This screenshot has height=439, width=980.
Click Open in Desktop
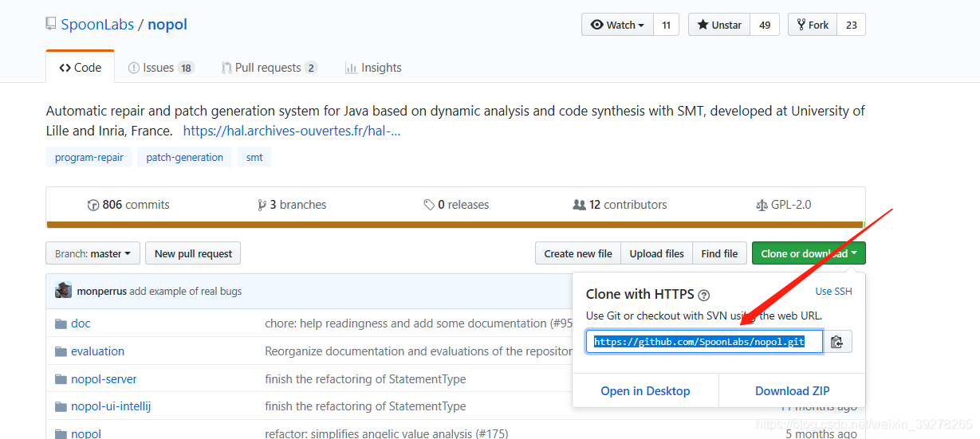tap(646, 391)
